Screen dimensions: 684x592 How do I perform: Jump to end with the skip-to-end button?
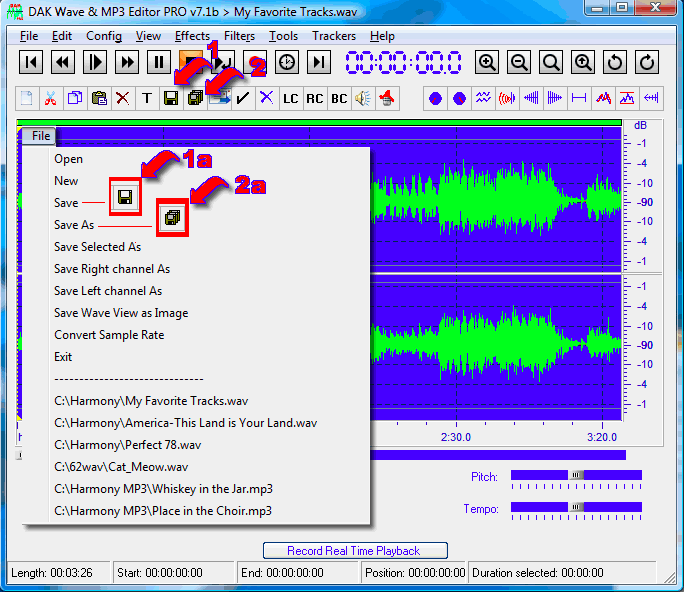tap(319, 62)
